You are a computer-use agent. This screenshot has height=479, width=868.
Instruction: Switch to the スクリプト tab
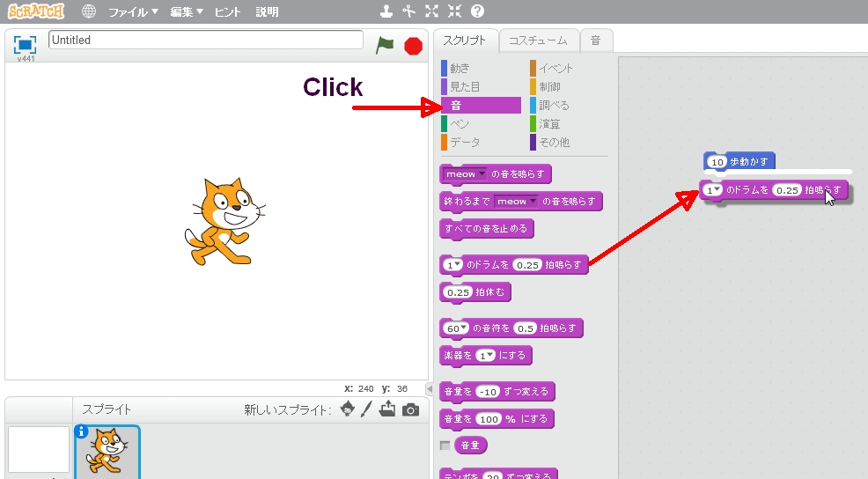pos(465,41)
